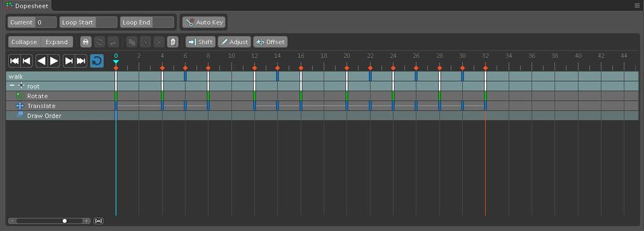Image resolution: width=644 pixels, height=231 pixels.
Task: Click the root bone crosshair icon
Action: [21, 86]
